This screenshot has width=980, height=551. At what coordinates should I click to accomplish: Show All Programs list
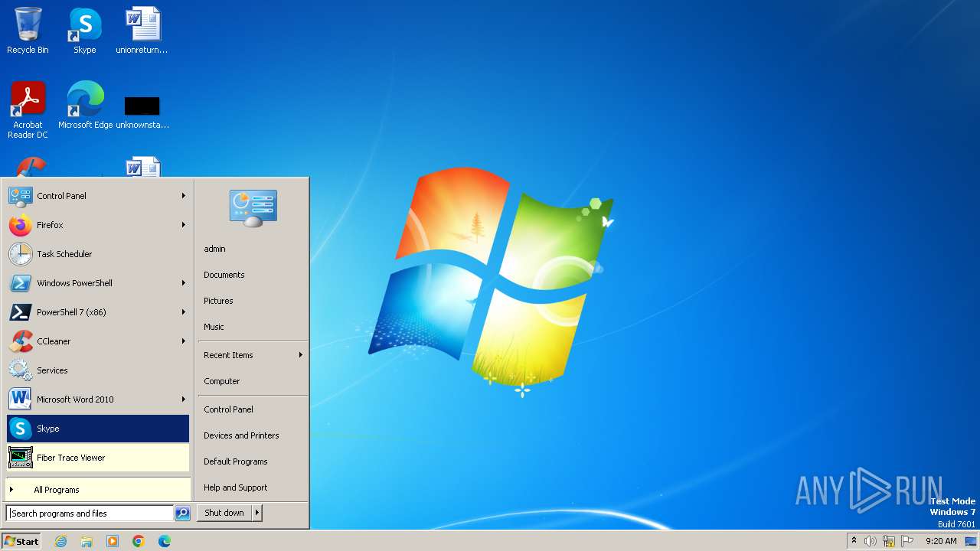97,490
